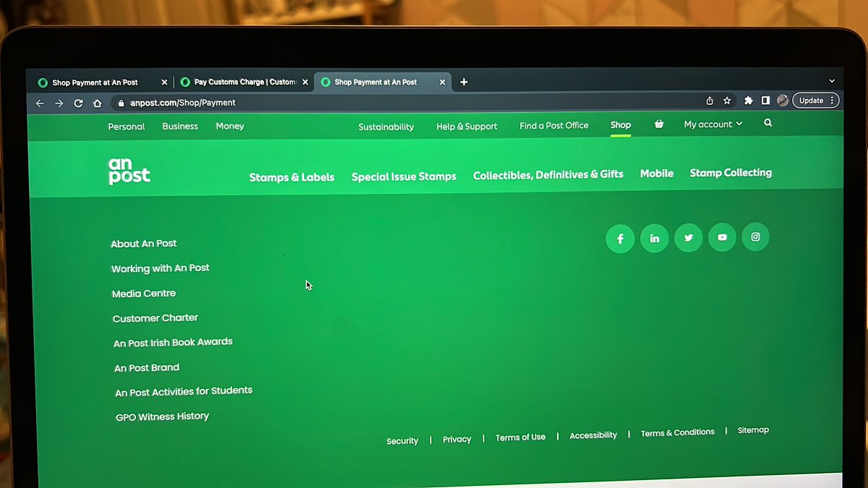Expand the tab search chevron

coord(832,81)
